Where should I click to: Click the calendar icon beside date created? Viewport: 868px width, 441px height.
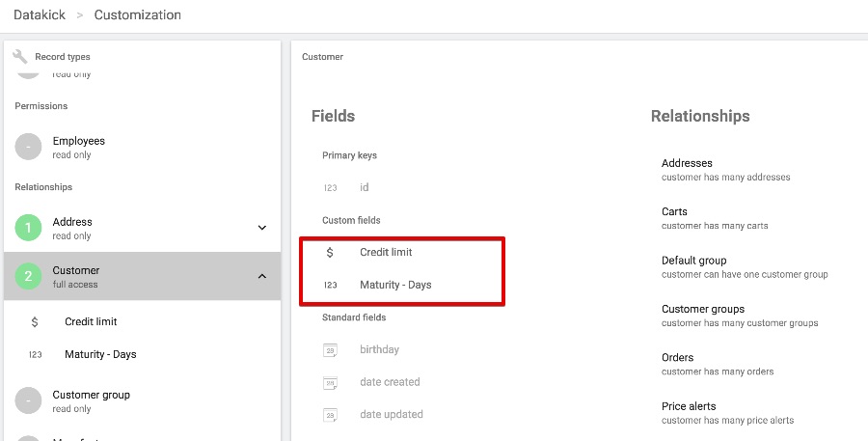[331, 382]
